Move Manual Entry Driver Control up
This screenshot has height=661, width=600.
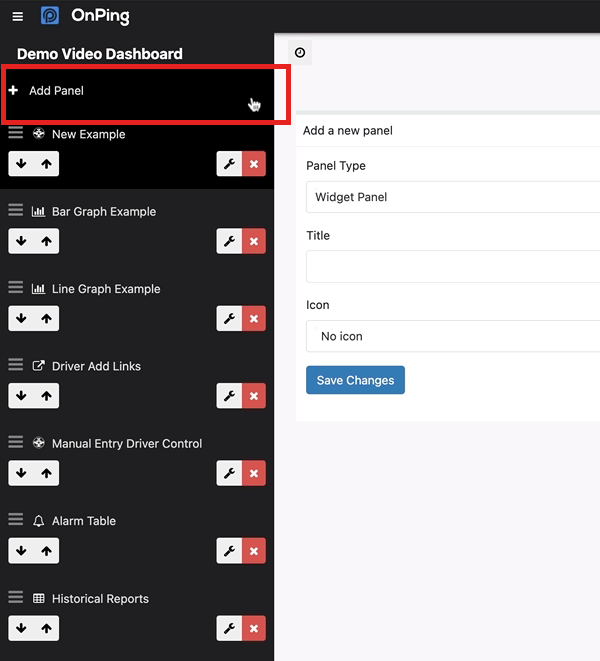(x=46, y=473)
